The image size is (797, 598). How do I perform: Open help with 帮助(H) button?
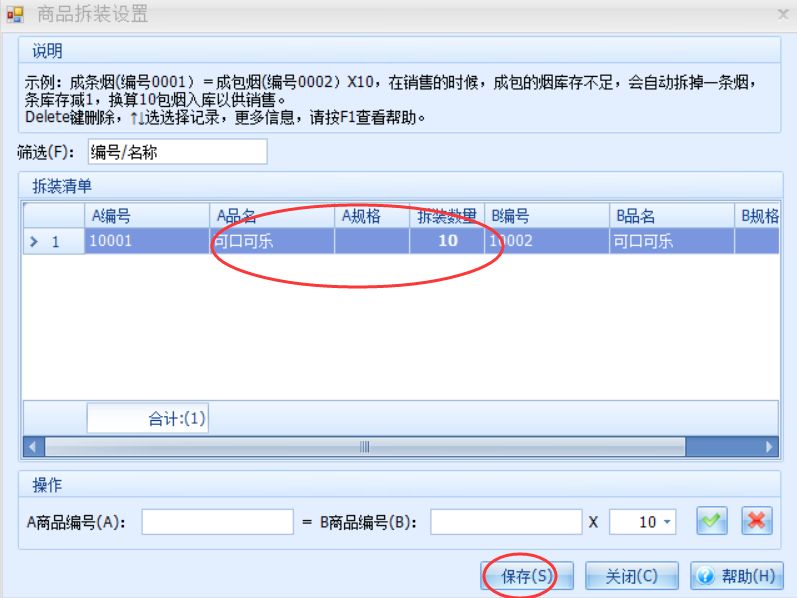737,576
